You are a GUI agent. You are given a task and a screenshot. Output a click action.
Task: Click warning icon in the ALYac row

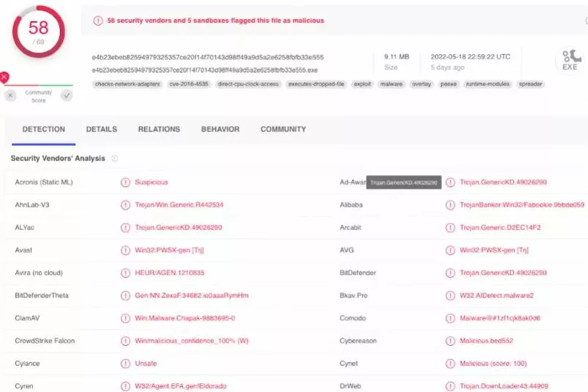(x=125, y=228)
